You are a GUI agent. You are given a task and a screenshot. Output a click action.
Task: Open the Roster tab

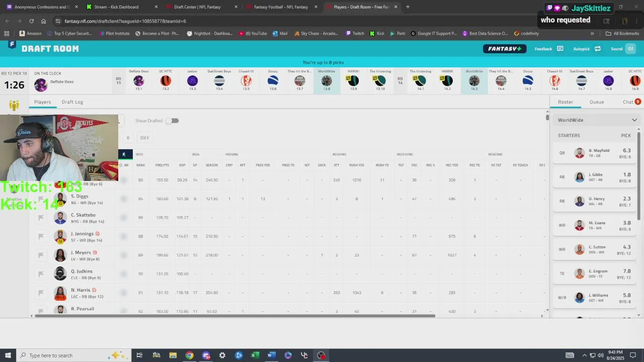[566, 102]
